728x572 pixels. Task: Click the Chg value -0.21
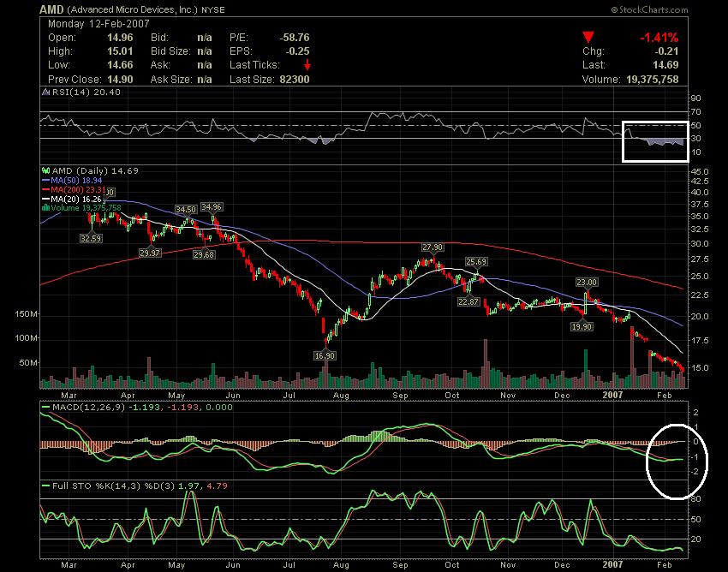pyautogui.click(x=666, y=51)
